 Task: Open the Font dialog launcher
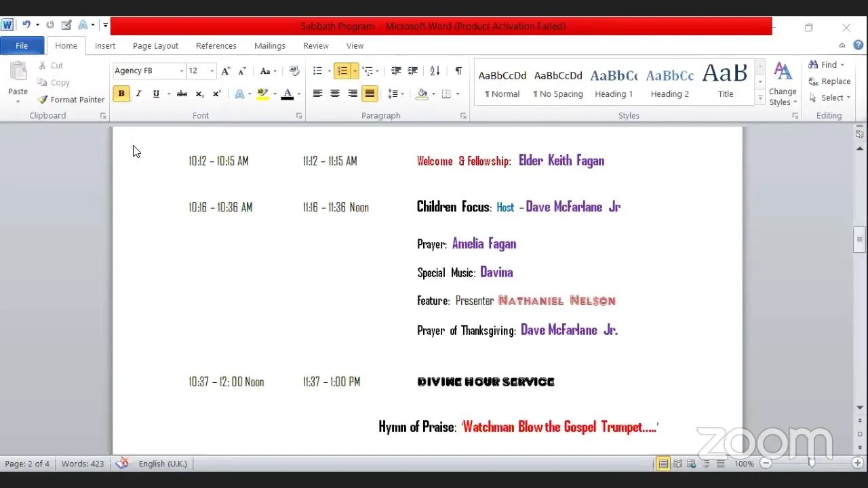[x=299, y=116]
